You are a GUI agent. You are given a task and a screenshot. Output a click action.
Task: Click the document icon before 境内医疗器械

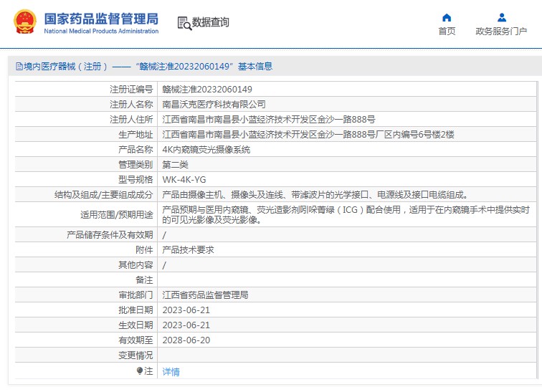coord(19,67)
